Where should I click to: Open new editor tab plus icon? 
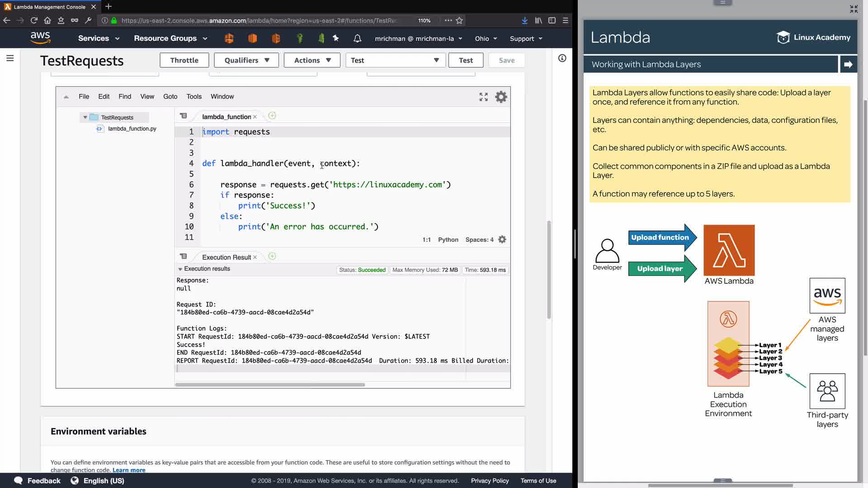272,116
